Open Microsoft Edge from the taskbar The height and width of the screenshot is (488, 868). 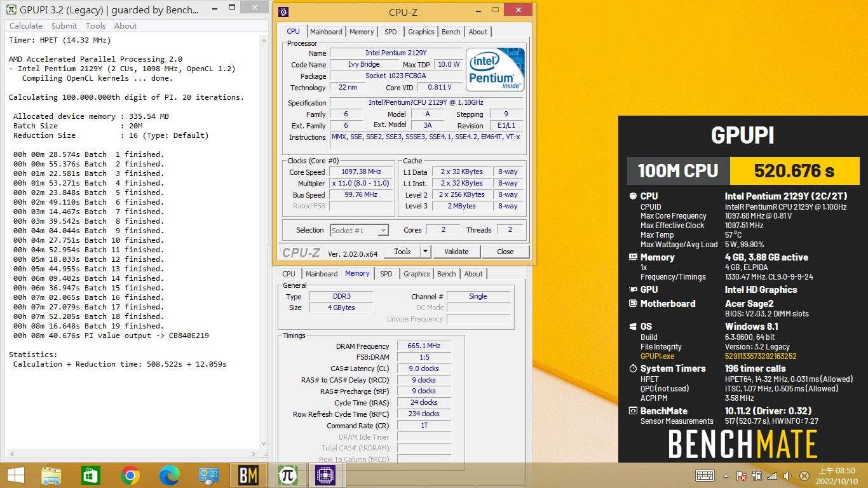(169, 475)
